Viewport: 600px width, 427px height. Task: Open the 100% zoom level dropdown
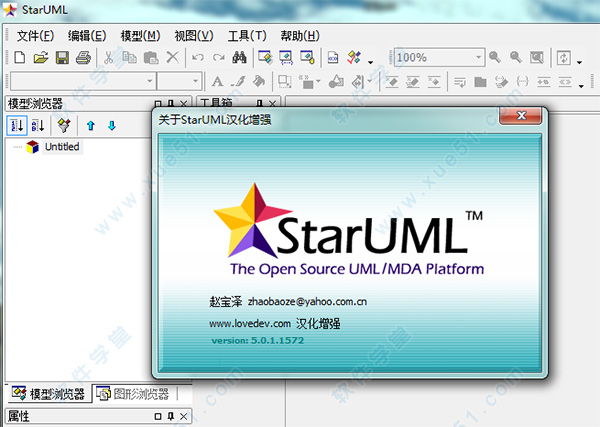478,57
